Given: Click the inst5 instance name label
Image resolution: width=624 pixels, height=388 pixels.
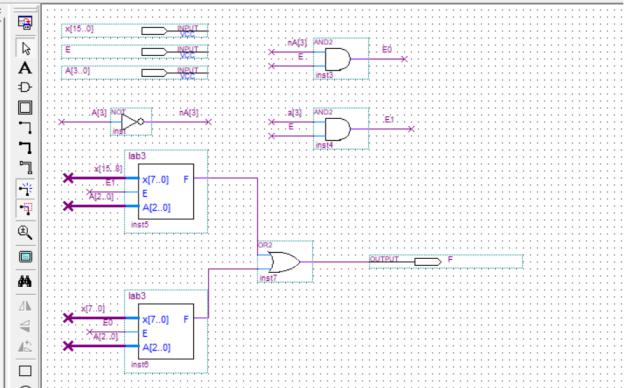Looking at the screenshot, I should [140, 225].
